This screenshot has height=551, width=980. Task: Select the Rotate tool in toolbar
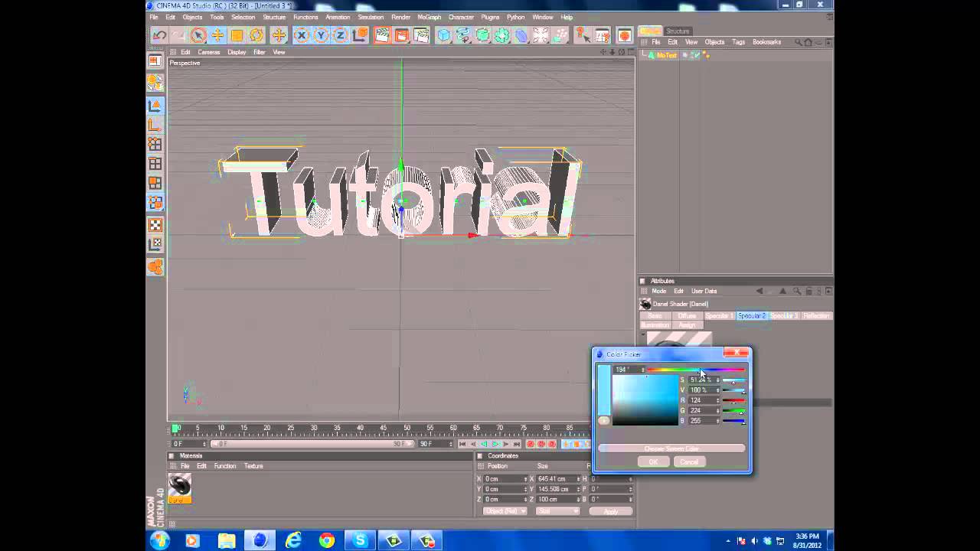pos(256,35)
